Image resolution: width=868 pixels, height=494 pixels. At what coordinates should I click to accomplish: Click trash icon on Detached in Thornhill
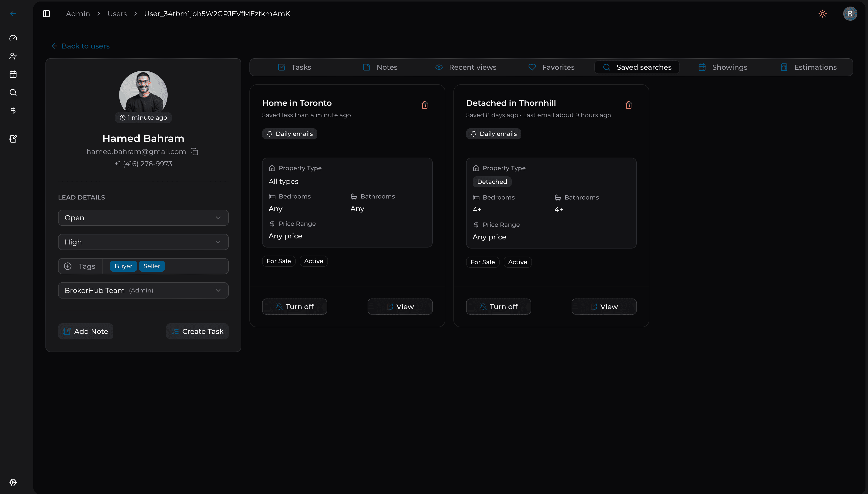pyautogui.click(x=628, y=105)
